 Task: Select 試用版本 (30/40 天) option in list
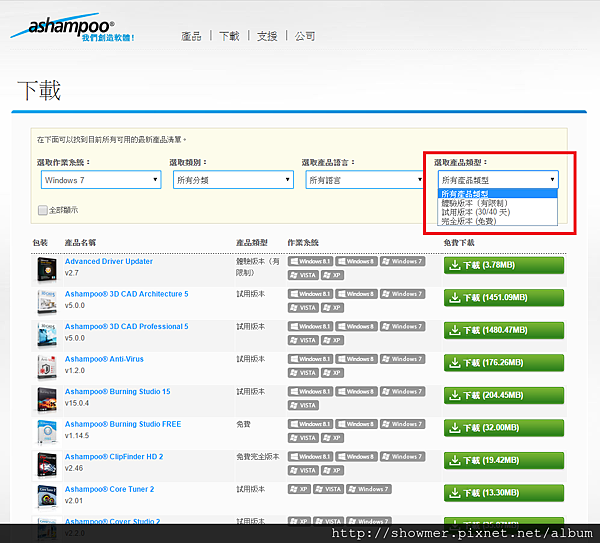(x=497, y=212)
